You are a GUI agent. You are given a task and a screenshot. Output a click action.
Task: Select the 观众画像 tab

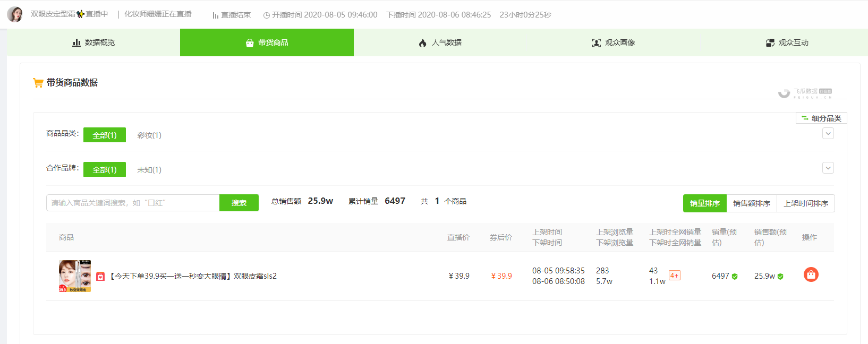tap(614, 42)
